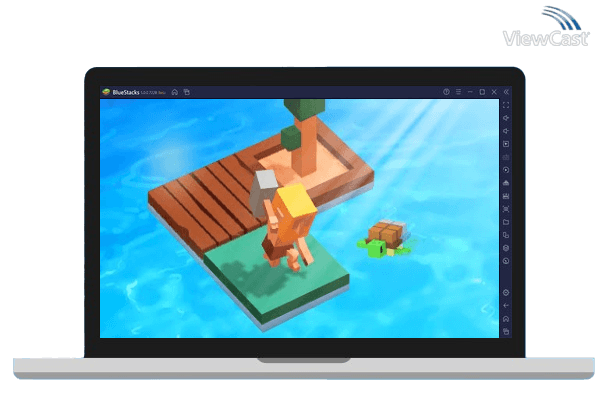Click the play-button square icon in sidebar
This screenshot has width=602, height=414.
point(506,144)
